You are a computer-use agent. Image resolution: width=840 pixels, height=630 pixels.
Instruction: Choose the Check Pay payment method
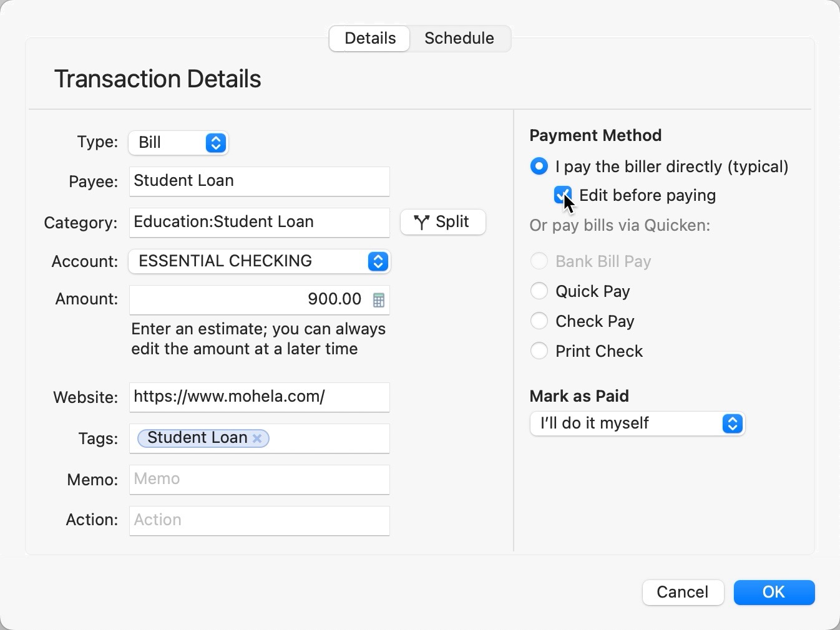point(539,321)
